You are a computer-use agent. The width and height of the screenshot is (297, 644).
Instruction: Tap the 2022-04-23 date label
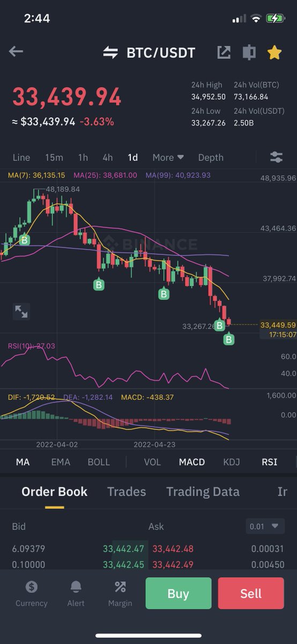[154, 444]
